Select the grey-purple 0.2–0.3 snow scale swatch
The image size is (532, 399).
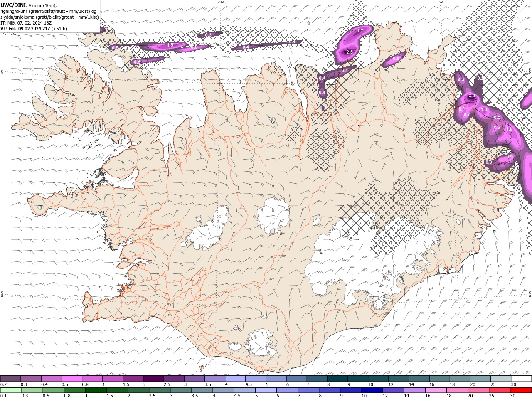point(11,379)
